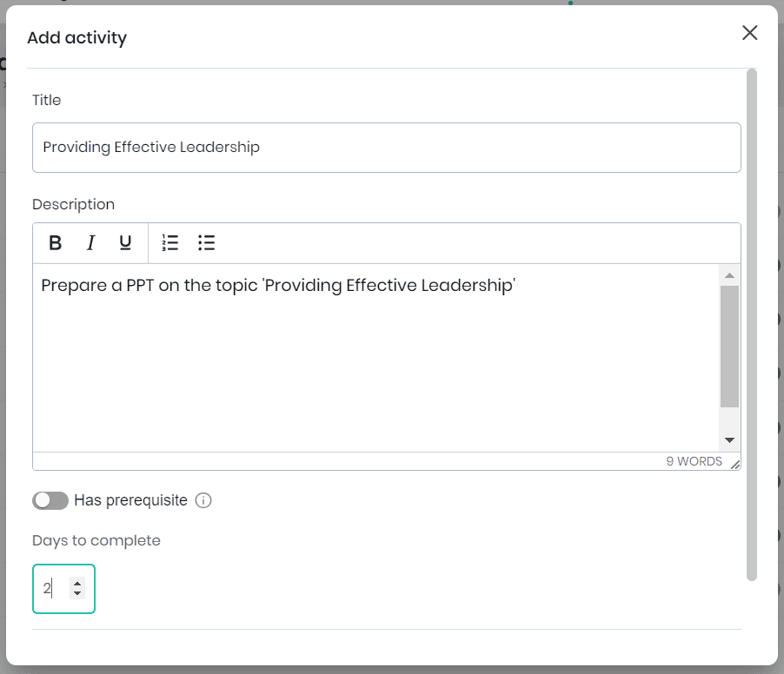Click the description editor's scrollbar thumb
This screenshot has height=674, width=784.
pos(729,346)
